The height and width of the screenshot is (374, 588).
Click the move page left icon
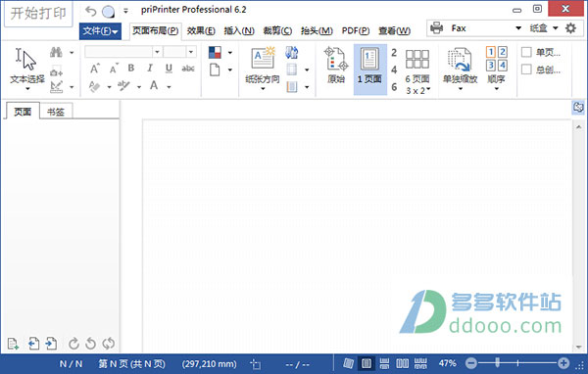pos(33,344)
